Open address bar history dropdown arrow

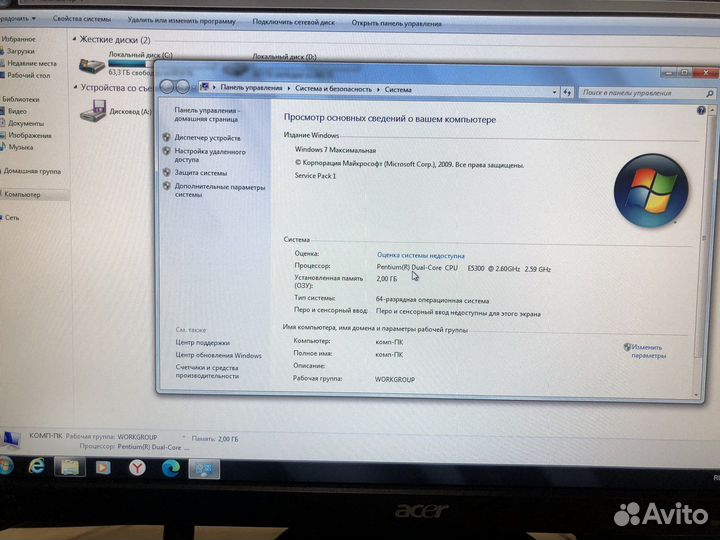(x=555, y=92)
